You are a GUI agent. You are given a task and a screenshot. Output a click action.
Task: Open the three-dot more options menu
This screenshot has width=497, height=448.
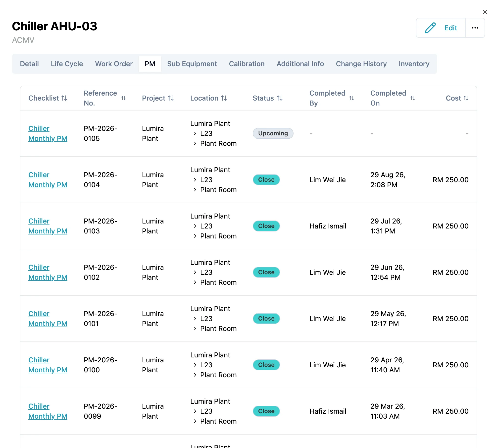tap(475, 28)
